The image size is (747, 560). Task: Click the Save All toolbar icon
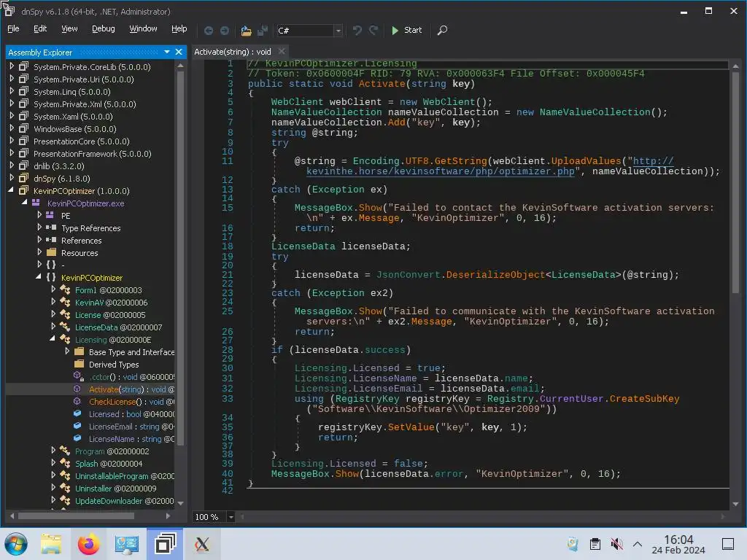pos(262,31)
